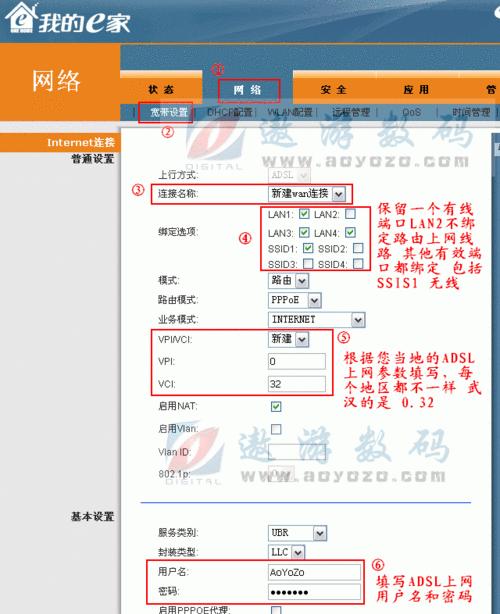Click the 密码 password field

point(314,592)
